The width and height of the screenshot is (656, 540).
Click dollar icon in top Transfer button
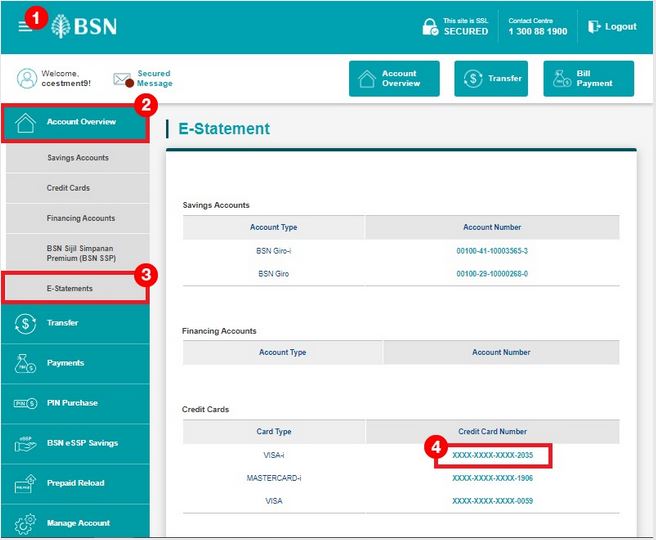tap(473, 78)
